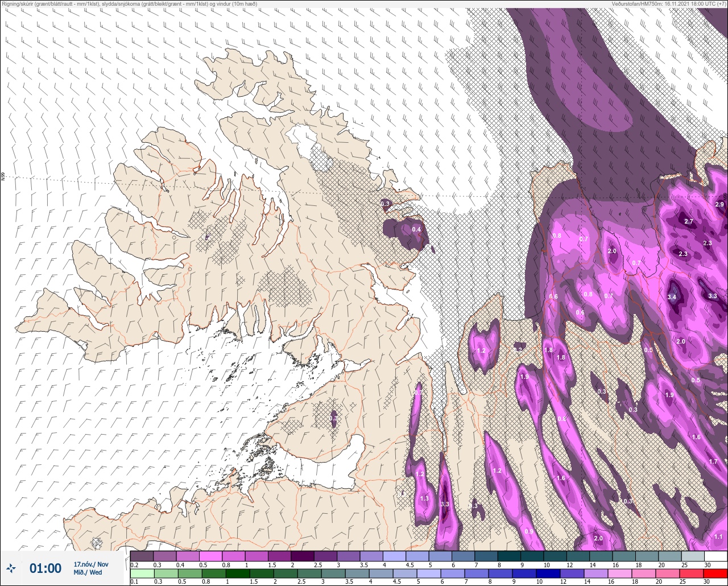The width and height of the screenshot is (728, 586).
Task: Select the red 30 swatch in bottom legend
Action: [x=716, y=573]
